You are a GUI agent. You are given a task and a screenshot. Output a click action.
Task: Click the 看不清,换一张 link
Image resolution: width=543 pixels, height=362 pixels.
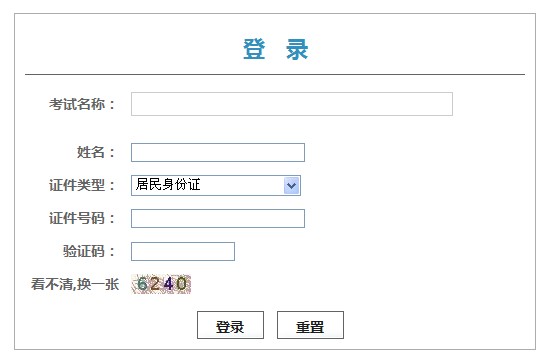[75, 284]
